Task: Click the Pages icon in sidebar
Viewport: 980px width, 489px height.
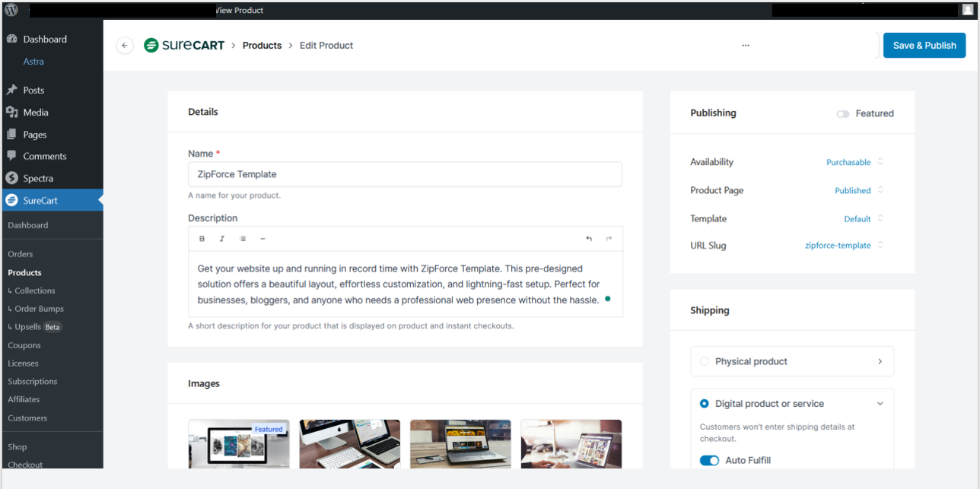Action: click(x=11, y=134)
